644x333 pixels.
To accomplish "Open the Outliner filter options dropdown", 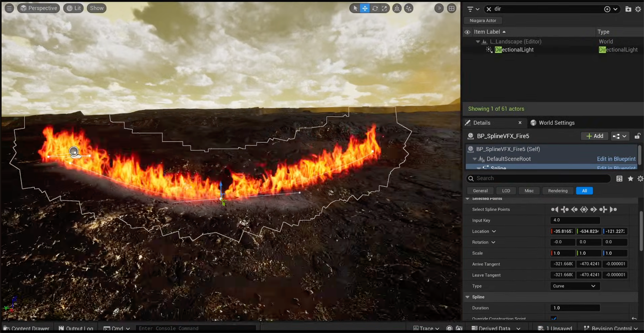I will click(473, 9).
